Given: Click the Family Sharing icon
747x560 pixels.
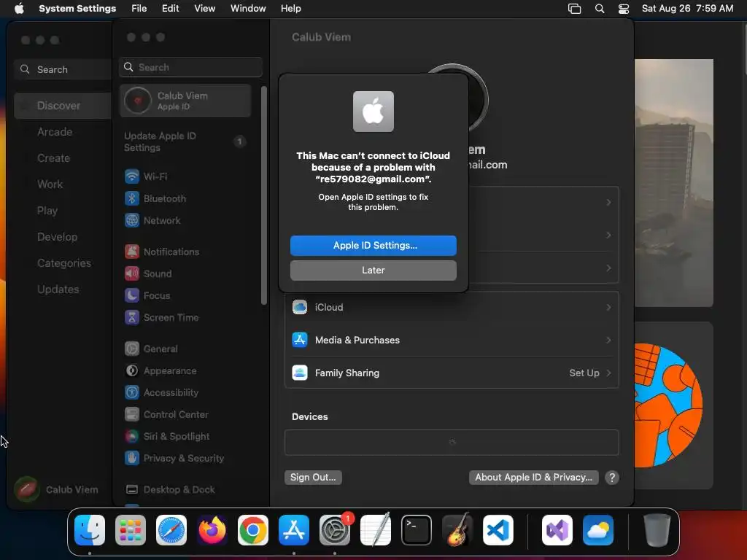Looking at the screenshot, I should point(300,373).
